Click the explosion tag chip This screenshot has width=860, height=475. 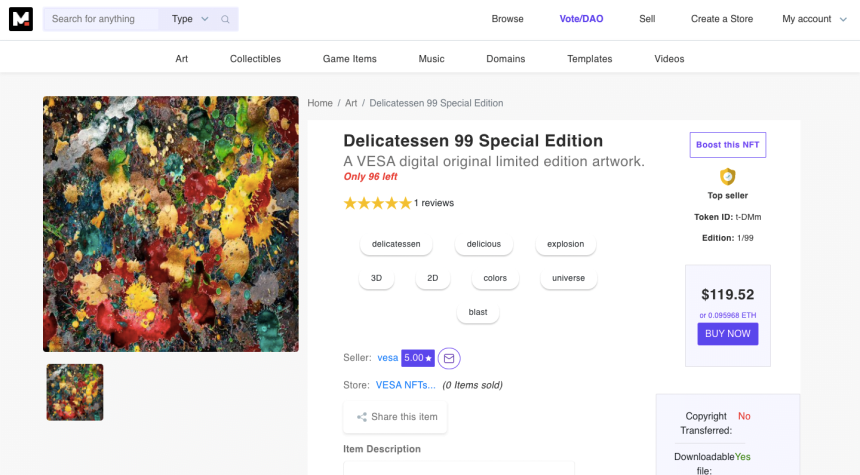(x=565, y=244)
